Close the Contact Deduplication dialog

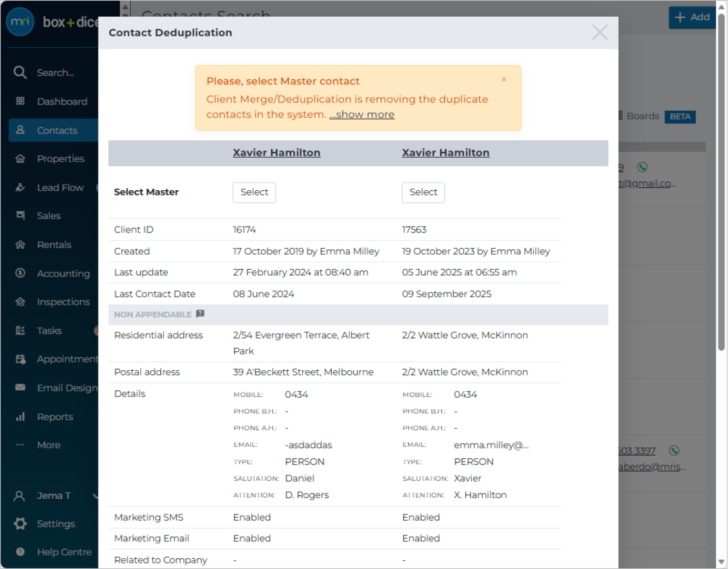[x=600, y=32]
